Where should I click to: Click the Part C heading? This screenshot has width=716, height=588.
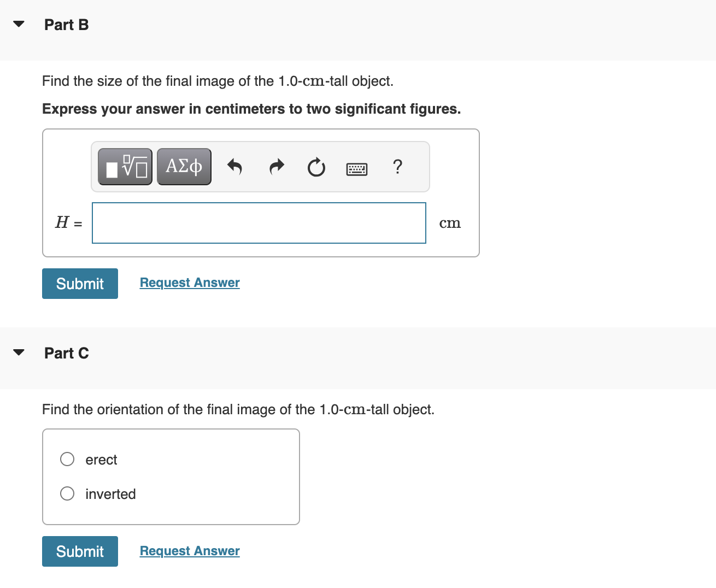tap(66, 353)
